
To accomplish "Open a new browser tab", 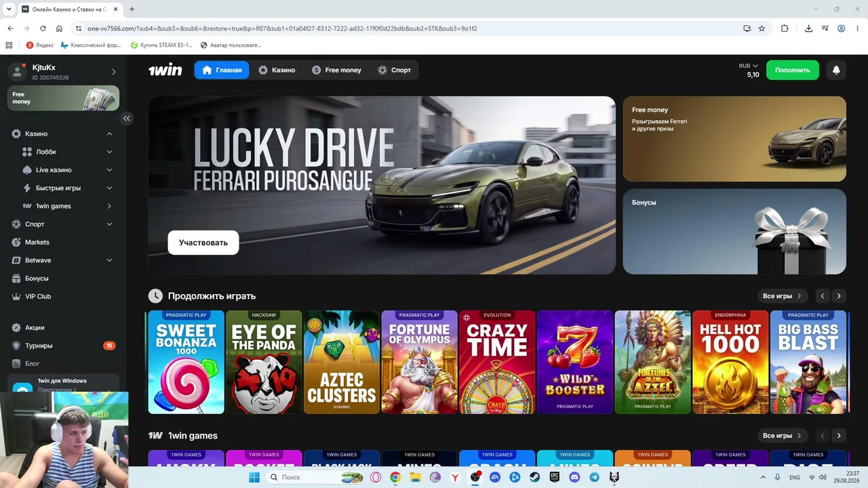I will (x=132, y=9).
